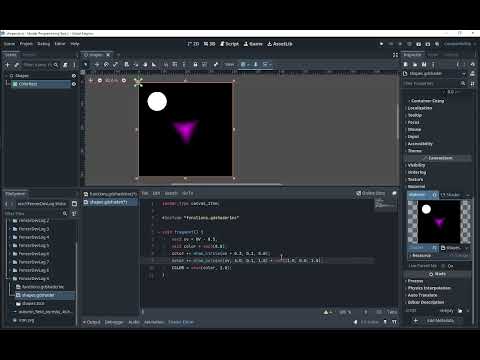Switch to the Script workspace
The height and width of the screenshot is (360, 480).
[229, 44]
